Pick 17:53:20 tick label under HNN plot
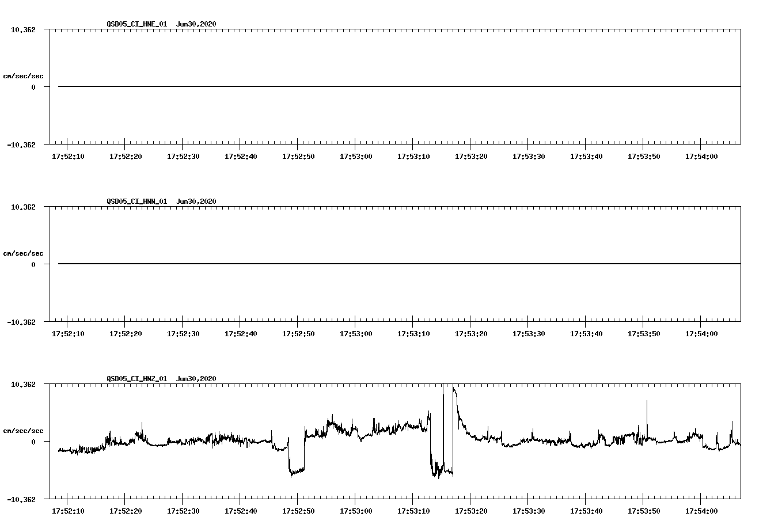This screenshot has width=782, height=532. (471, 334)
